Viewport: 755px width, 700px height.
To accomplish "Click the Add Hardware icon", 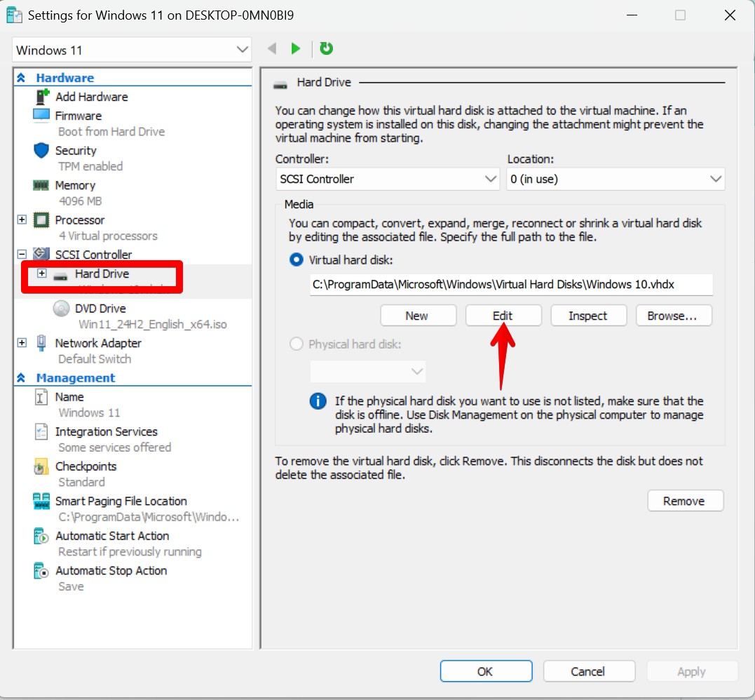I will click(42, 96).
